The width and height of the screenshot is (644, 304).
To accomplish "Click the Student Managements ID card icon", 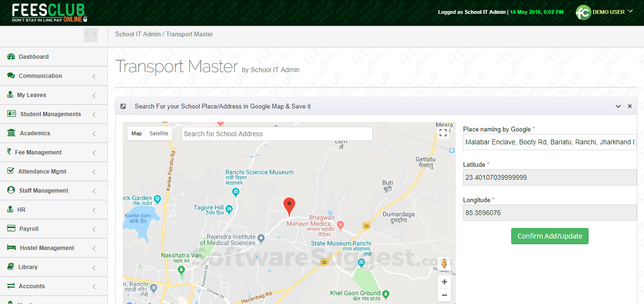I will 12,114.
